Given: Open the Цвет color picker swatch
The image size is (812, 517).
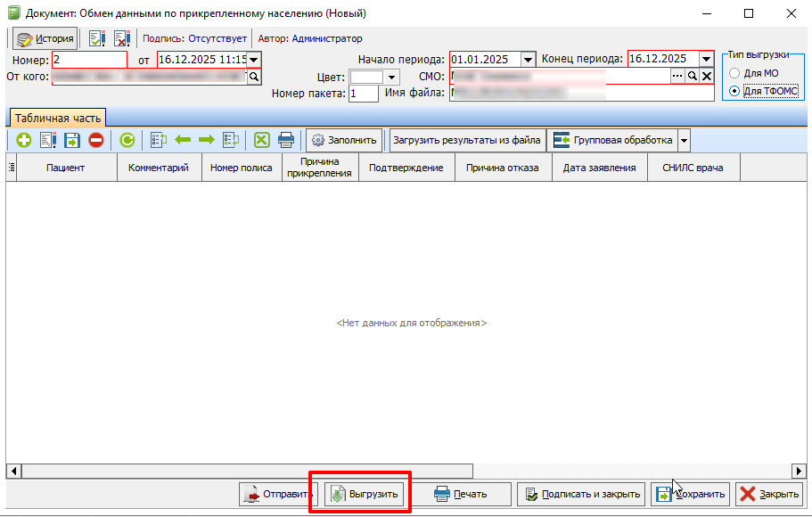Looking at the screenshot, I should (x=367, y=78).
